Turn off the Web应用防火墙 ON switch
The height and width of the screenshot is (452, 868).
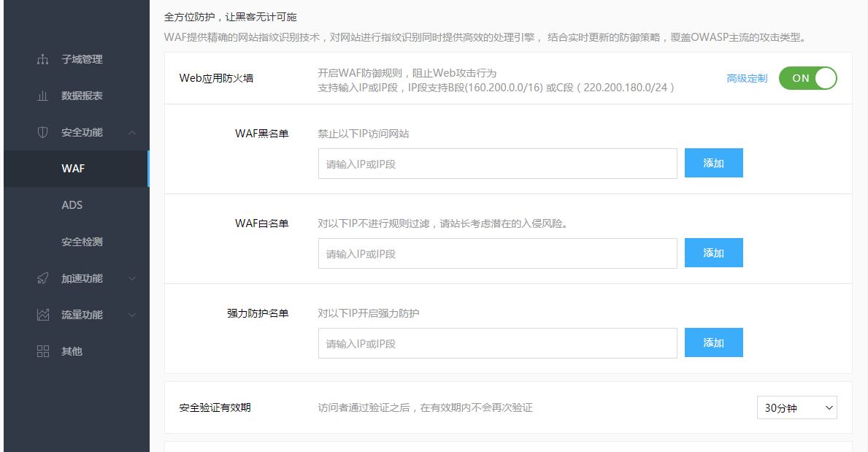pyautogui.click(x=807, y=78)
